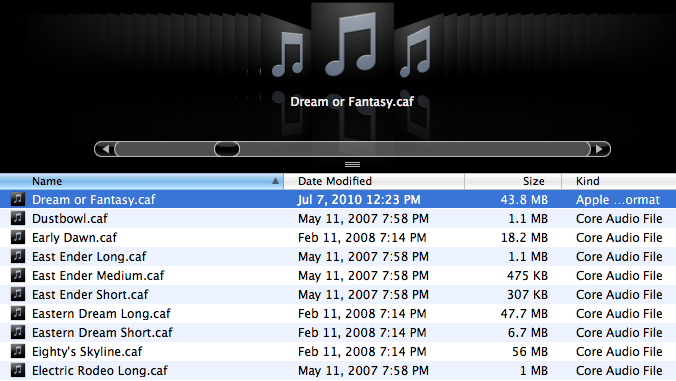Select the file Electric Rodeo Long.caf
The width and height of the screenshot is (676, 381).
[x=100, y=370]
